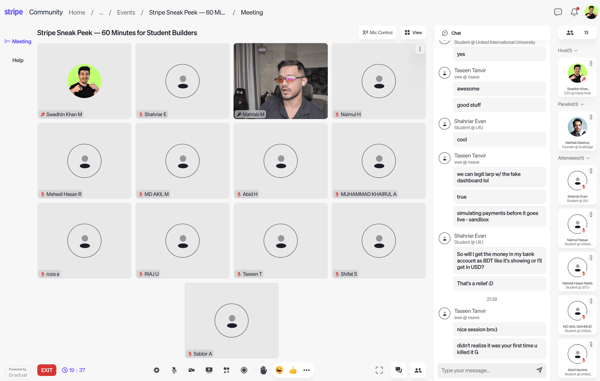Click the record icon in bottom toolbar

(x=244, y=370)
